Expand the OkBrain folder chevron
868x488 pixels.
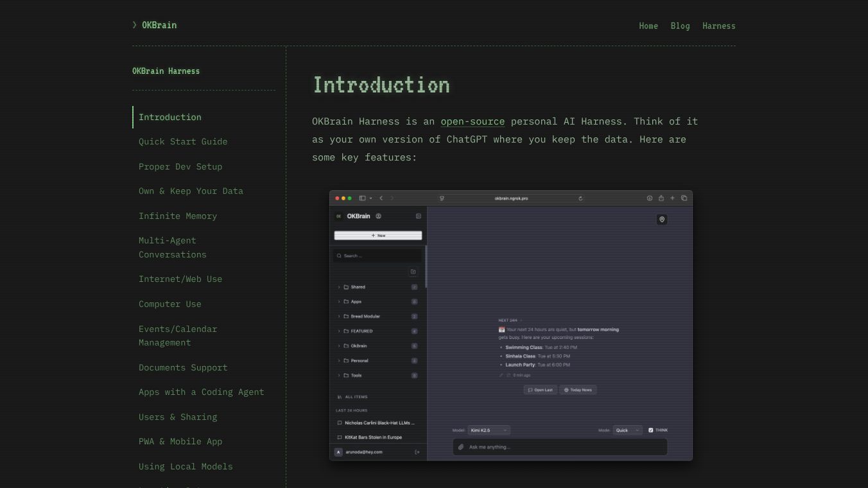pyautogui.click(x=339, y=346)
